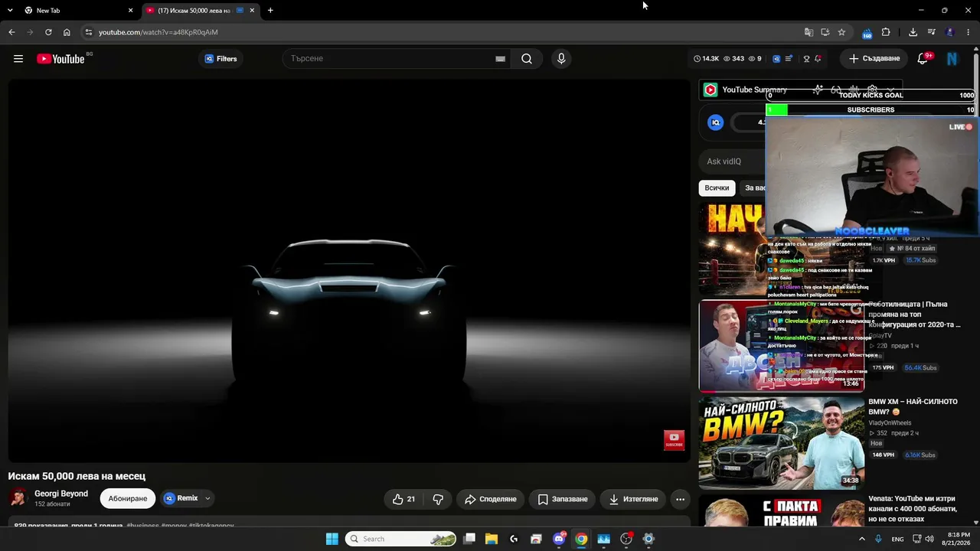Viewport: 980px width, 551px height.
Task: Click the address bar URL
Action: 158,32
